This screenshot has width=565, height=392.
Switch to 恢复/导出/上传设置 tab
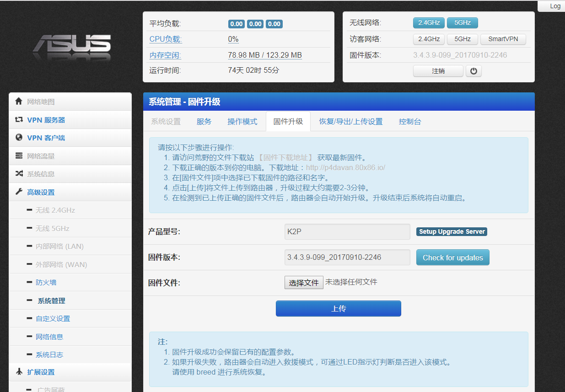point(351,121)
